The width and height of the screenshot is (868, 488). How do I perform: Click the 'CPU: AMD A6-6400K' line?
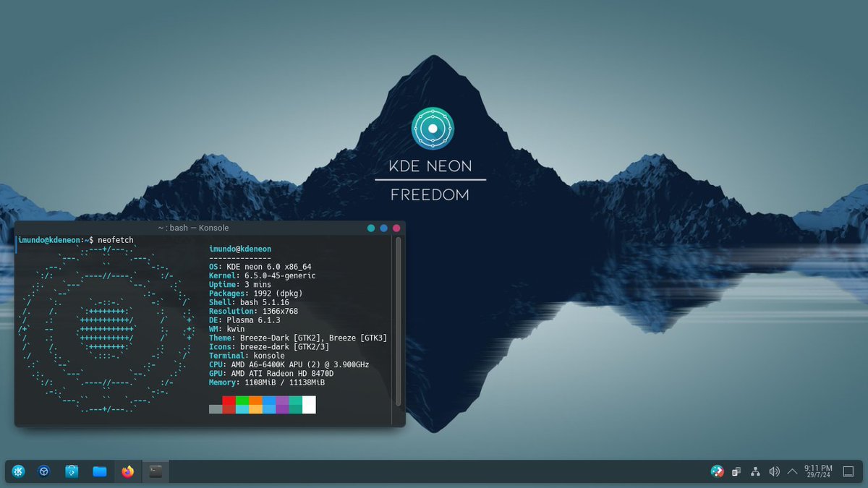289,364
